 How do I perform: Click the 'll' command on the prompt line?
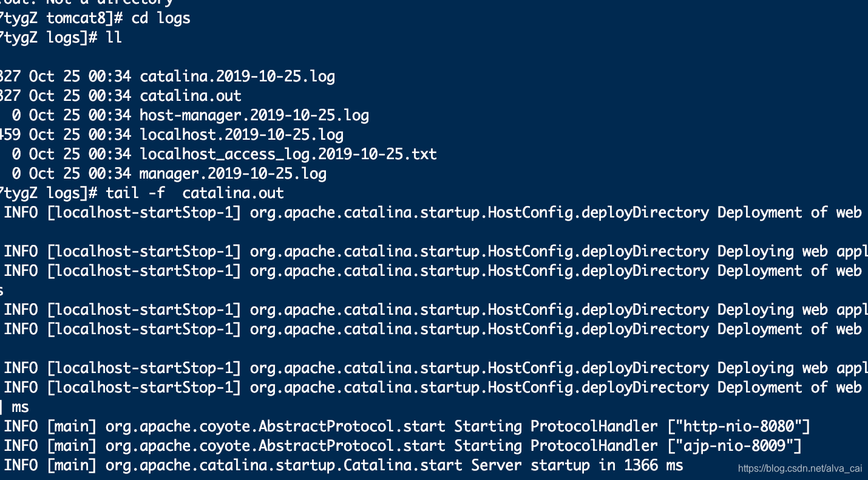(x=114, y=38)
